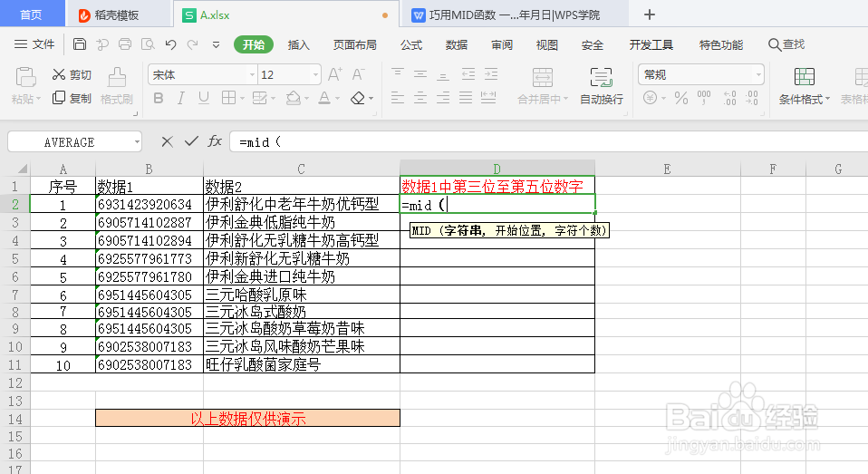
Task: Switch to the 页面布局 ribbon tab
Action: 355,44
